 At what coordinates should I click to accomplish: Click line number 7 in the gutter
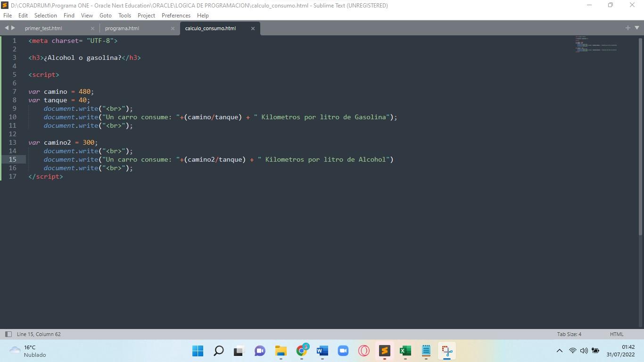point(15,91)
